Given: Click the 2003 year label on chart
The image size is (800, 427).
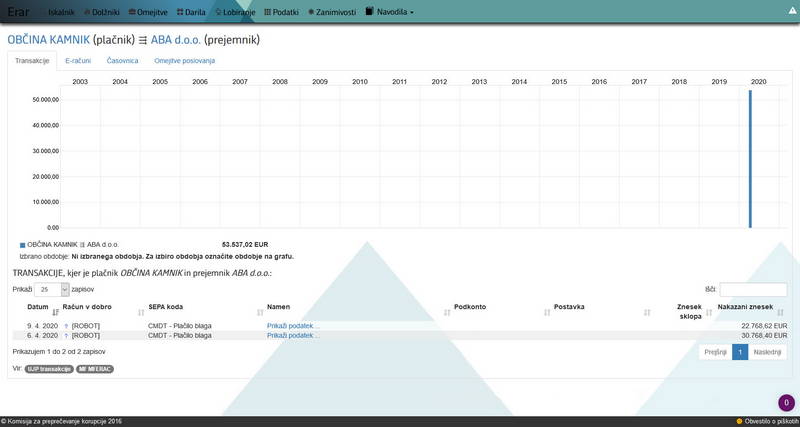Looking at the screenshot, I should click(80, 82).
